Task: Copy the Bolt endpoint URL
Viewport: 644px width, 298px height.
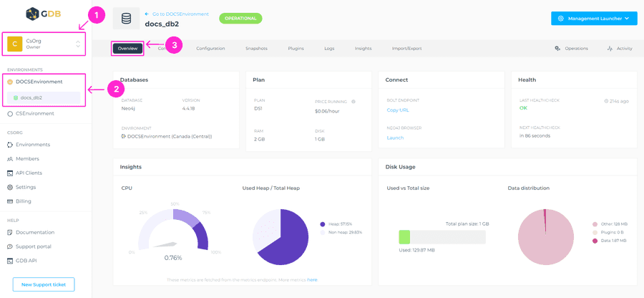Action: click(x=398, y=110)
